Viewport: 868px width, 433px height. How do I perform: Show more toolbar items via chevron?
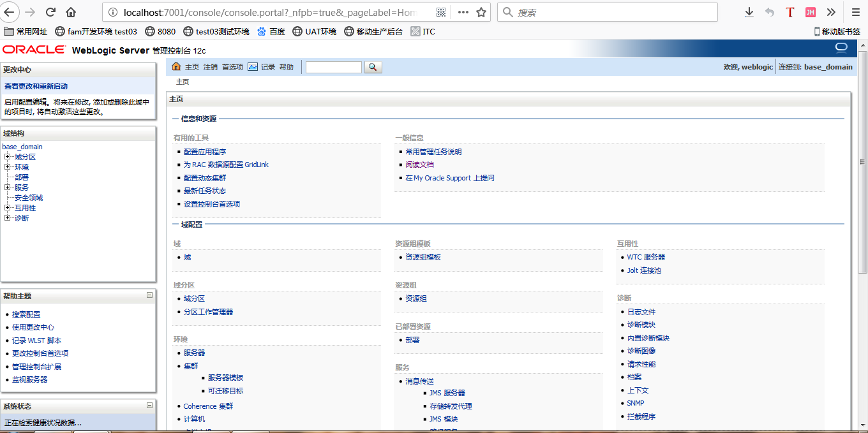[831, 12]
